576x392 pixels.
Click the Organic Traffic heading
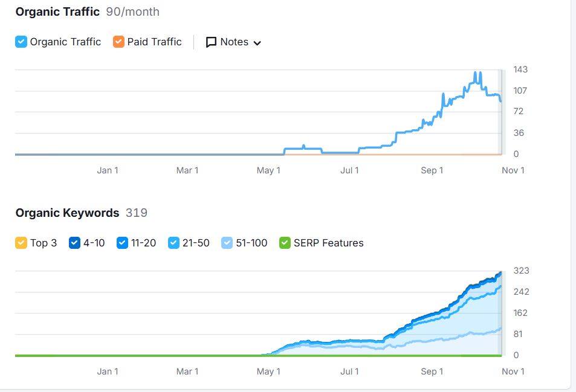pos(57,11)
